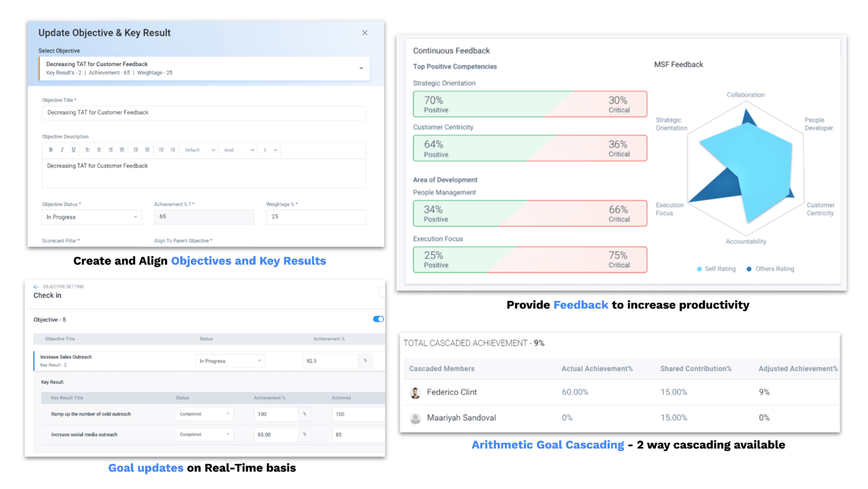Open status dropdown for Increase Sales Outreach
This screenshot has width=868, height=489.
(x=230, y=361)
